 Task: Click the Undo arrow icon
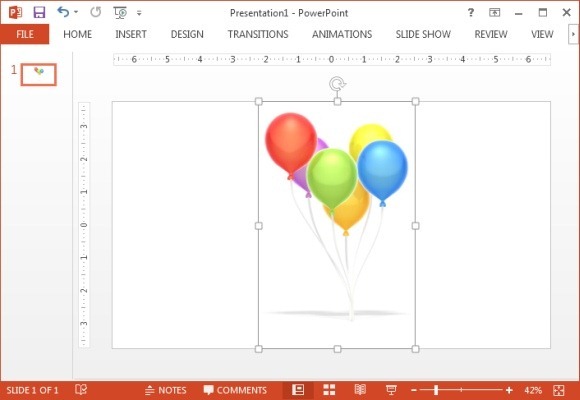(x=63, y=12)
